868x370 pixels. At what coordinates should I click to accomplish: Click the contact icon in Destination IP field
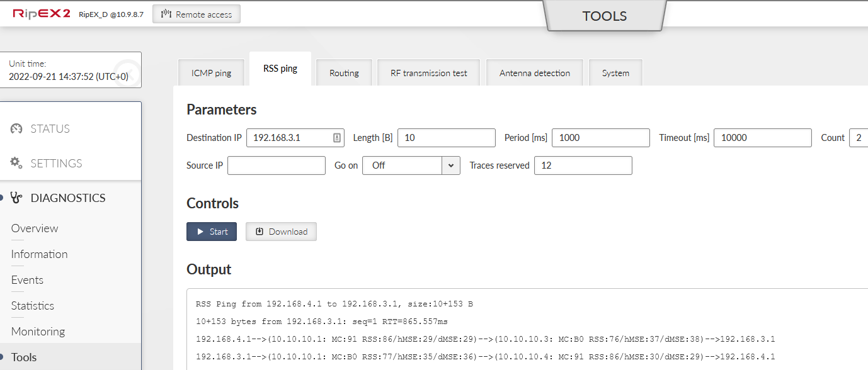(337, 138)
